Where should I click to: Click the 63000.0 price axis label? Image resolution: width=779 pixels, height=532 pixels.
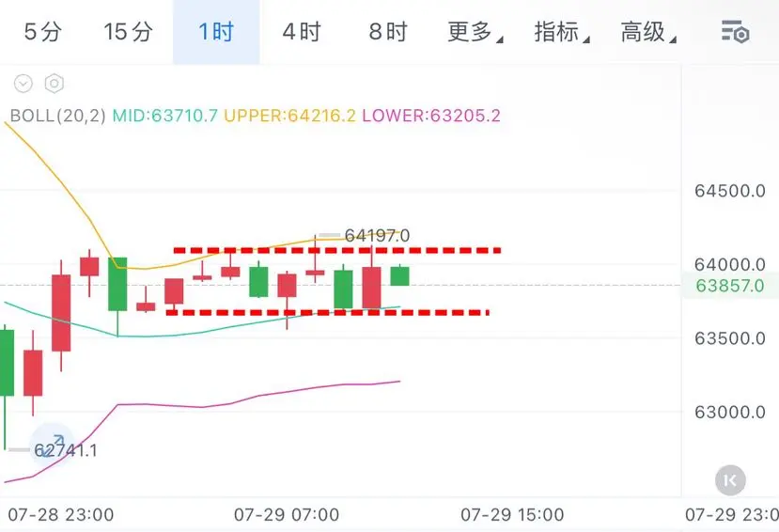(x=730, y=412)
